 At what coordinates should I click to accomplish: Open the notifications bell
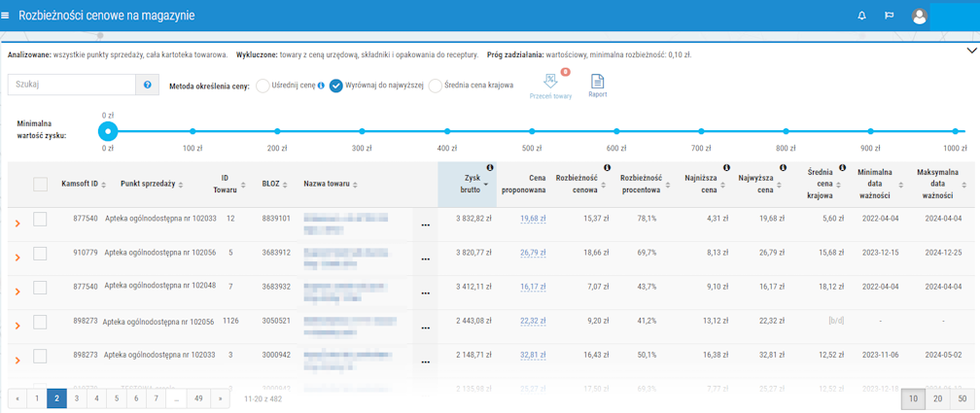coord(860,16)
